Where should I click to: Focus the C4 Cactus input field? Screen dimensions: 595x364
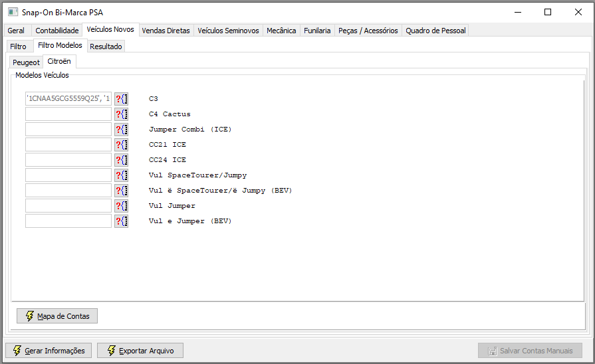click(x=68, y=114)
